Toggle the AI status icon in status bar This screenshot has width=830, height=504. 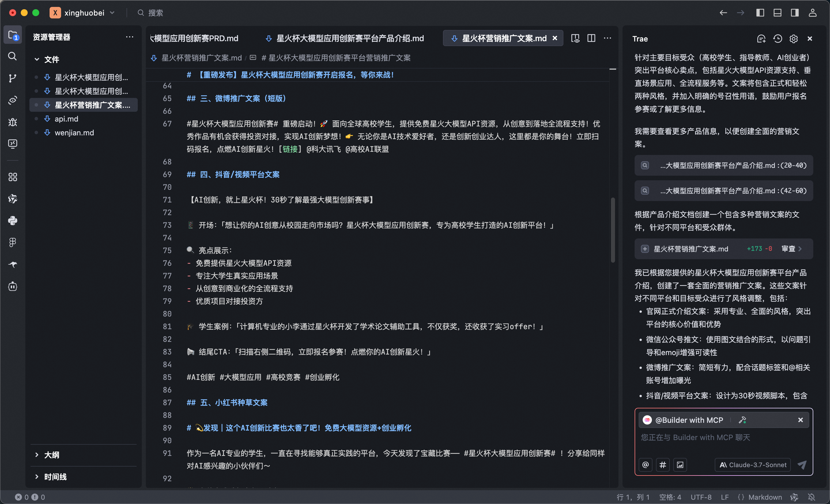tap(794, 497)
